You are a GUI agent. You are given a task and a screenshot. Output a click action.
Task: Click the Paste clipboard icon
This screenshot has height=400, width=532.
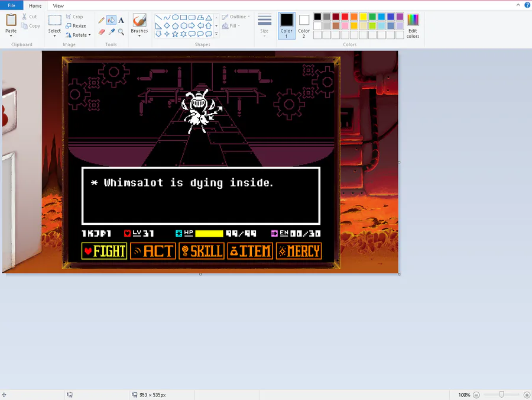(x=11, y=20)
